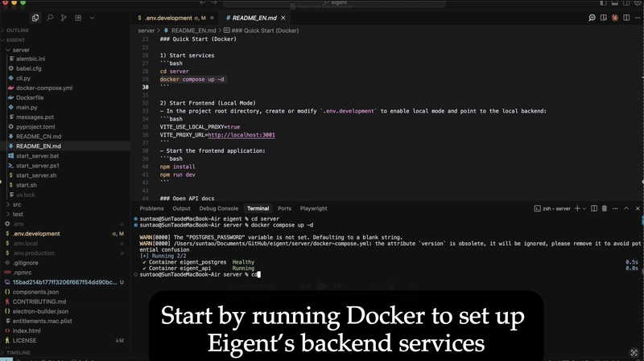Image resolution: width=644 pixels, height=361 pixels.
Task: Open the Explorer view icon
Action: tap(35, 18)
